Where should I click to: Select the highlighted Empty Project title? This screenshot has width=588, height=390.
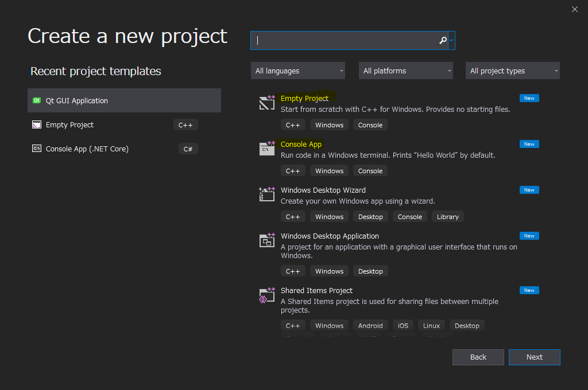(304, 98)
